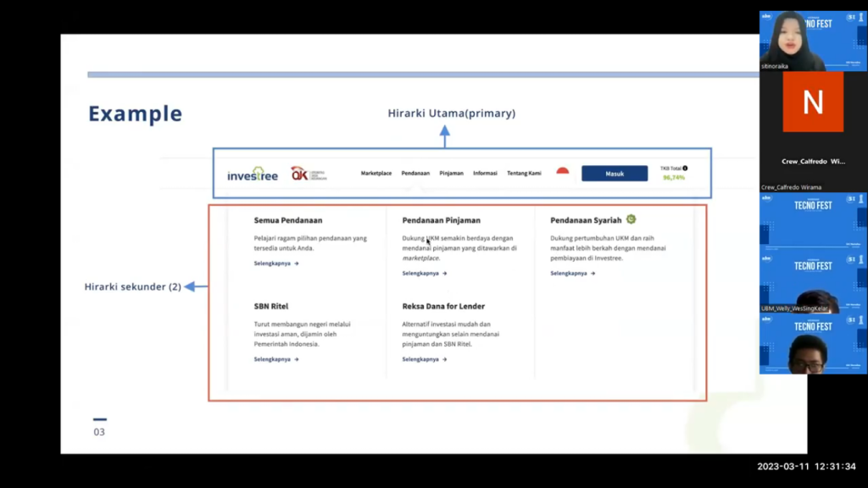Open the Tentang Kami menu
Image resolution: width=868 pixels, height=488 pixels.
524,173
